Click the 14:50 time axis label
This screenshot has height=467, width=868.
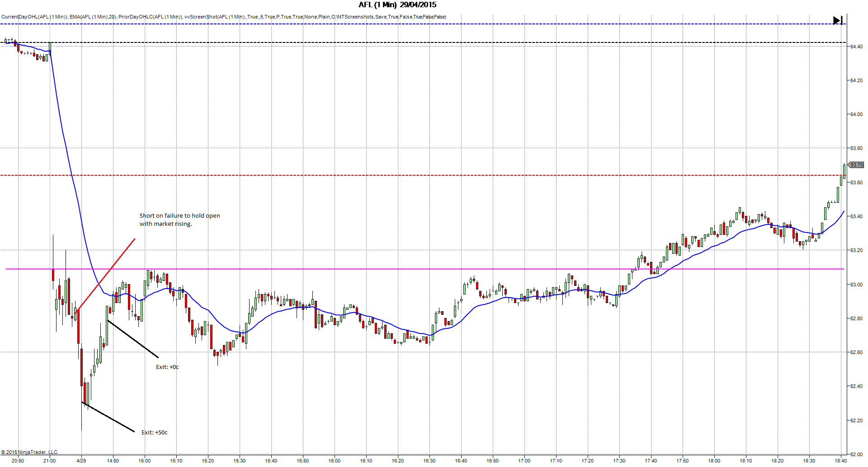click(113, 461)
